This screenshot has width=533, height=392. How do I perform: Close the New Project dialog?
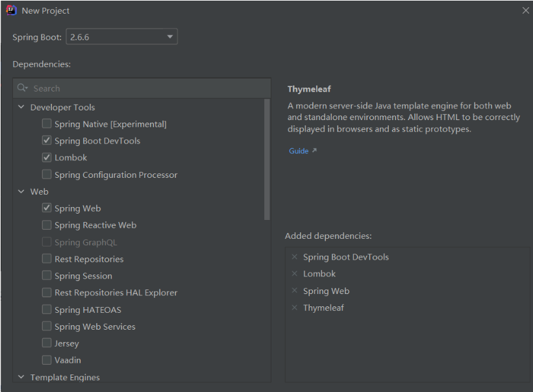click(x=525, y=10)
